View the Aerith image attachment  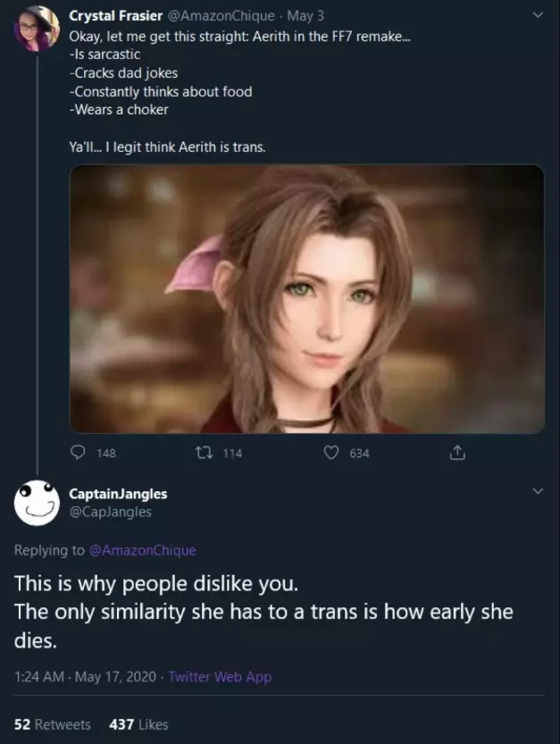point(306,299)
